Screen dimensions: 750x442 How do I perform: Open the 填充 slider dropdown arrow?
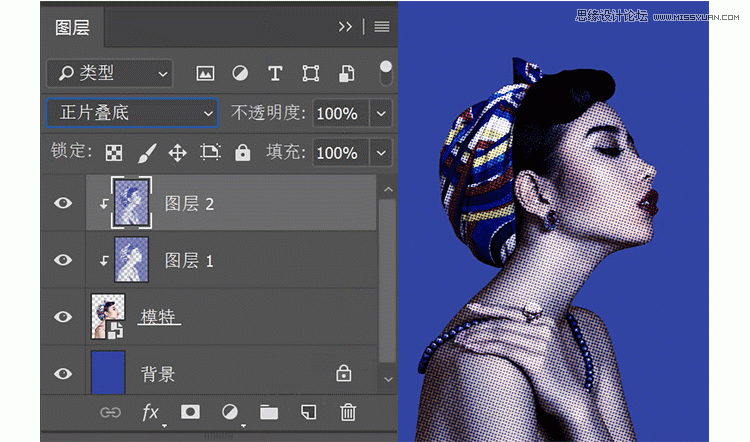pyautogui.click(x=381, y=153)
